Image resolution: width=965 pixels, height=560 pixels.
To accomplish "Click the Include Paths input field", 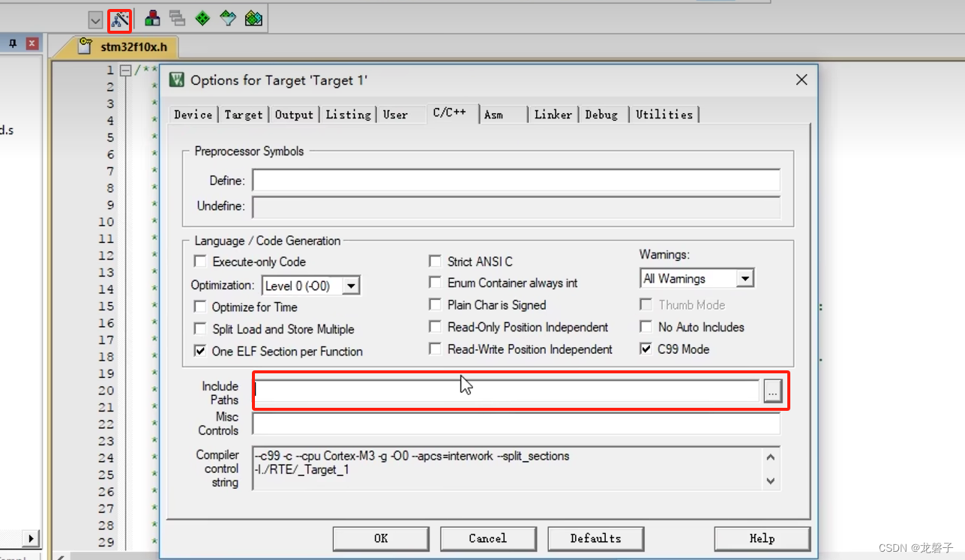I will [507, 391].
